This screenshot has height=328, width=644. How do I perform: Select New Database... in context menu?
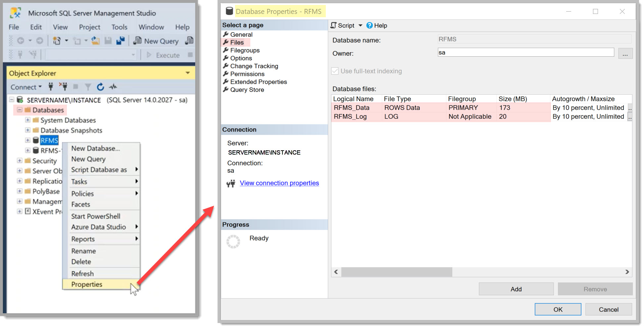click(x=101, y=149)
